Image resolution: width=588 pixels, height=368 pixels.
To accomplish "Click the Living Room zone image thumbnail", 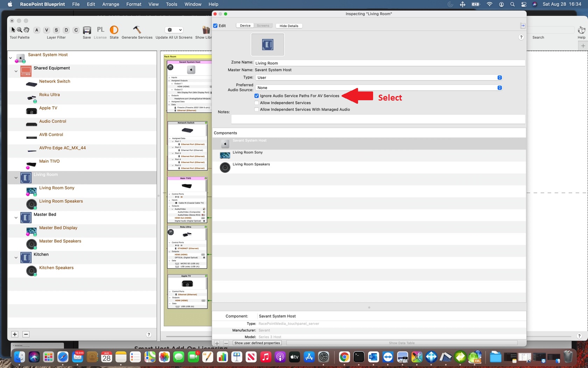I will coord(268,45).
